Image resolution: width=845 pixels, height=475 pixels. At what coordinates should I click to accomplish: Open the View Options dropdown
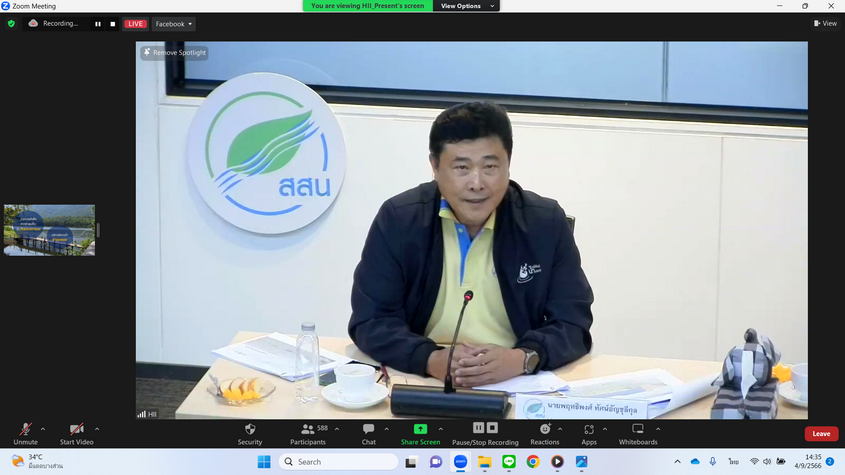[x=465, y=6]
